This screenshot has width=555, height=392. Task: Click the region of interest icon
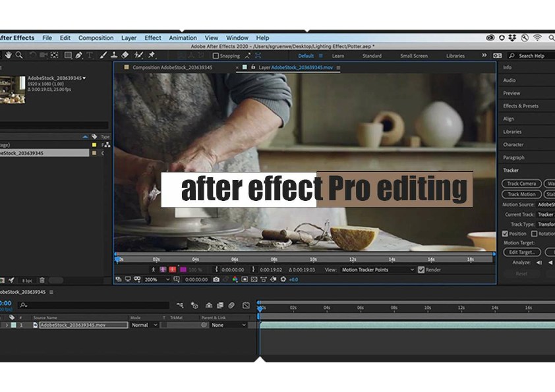click(x=245, y=279)
